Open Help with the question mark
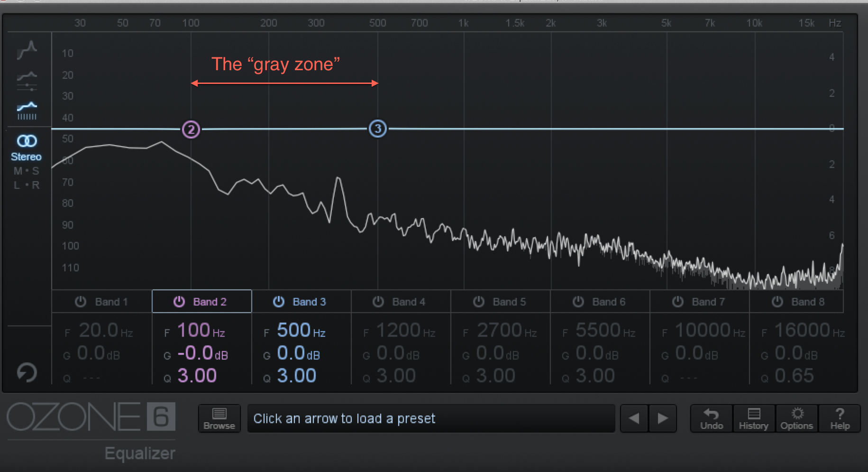 click(840, 418)
